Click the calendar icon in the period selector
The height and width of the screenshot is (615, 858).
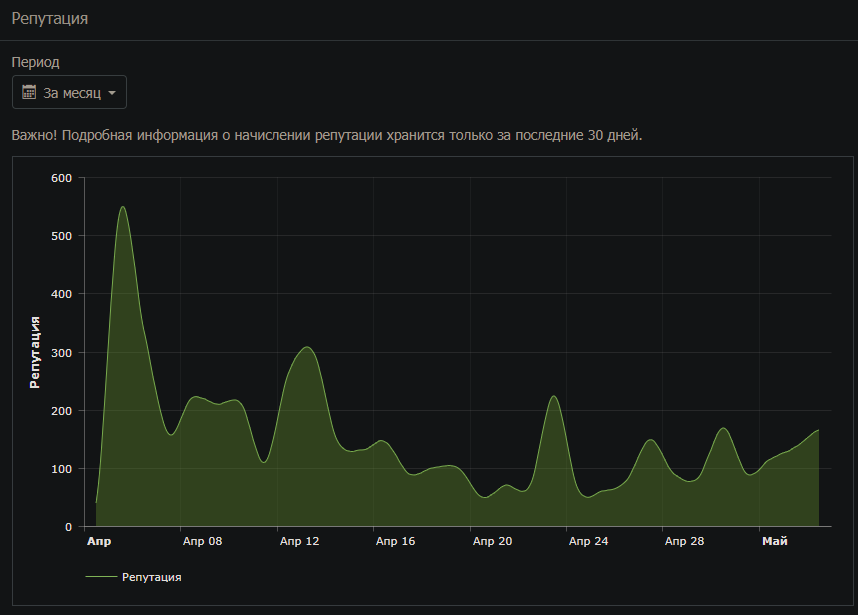click(29, 92)
